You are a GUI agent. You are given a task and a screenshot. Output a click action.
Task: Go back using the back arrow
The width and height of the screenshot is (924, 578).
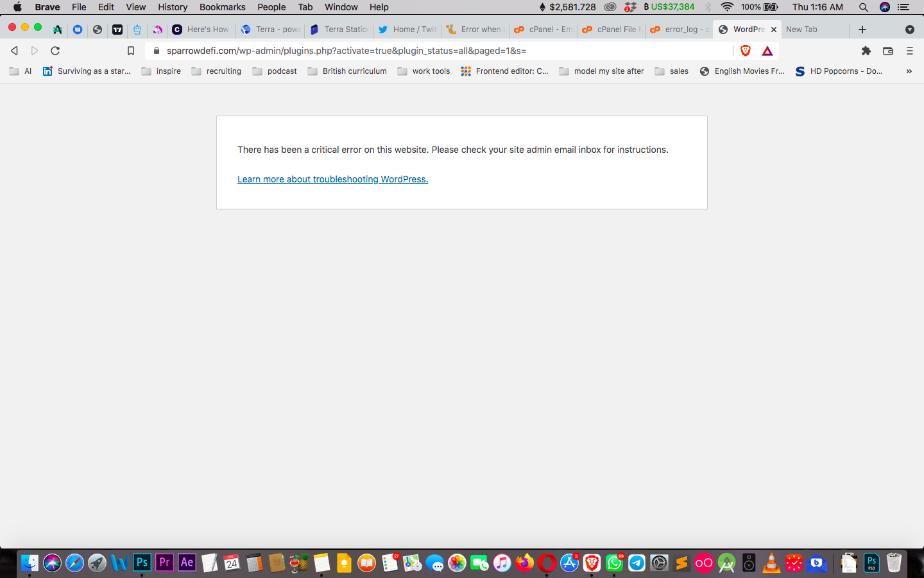[14, 51]
